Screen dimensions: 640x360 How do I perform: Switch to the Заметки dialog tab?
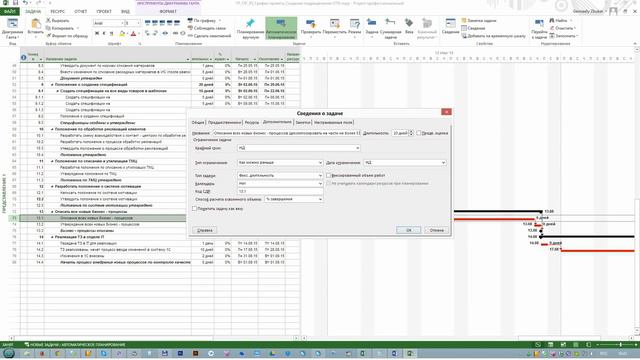[303, 122]
